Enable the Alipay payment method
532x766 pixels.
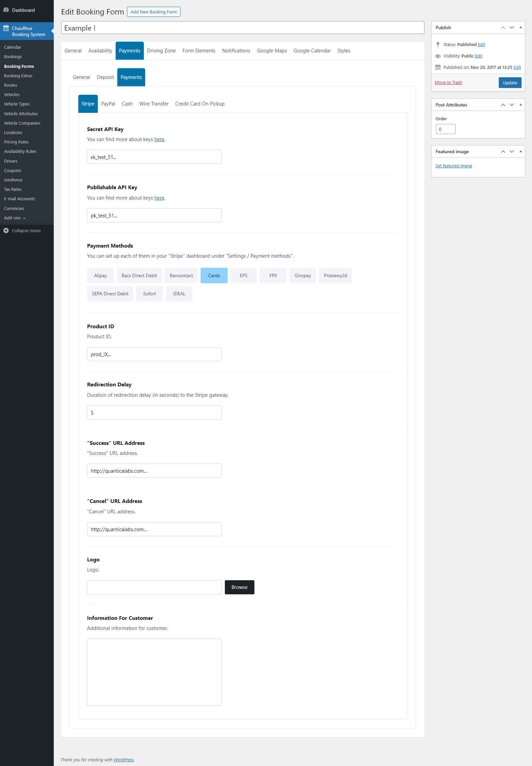100,275
